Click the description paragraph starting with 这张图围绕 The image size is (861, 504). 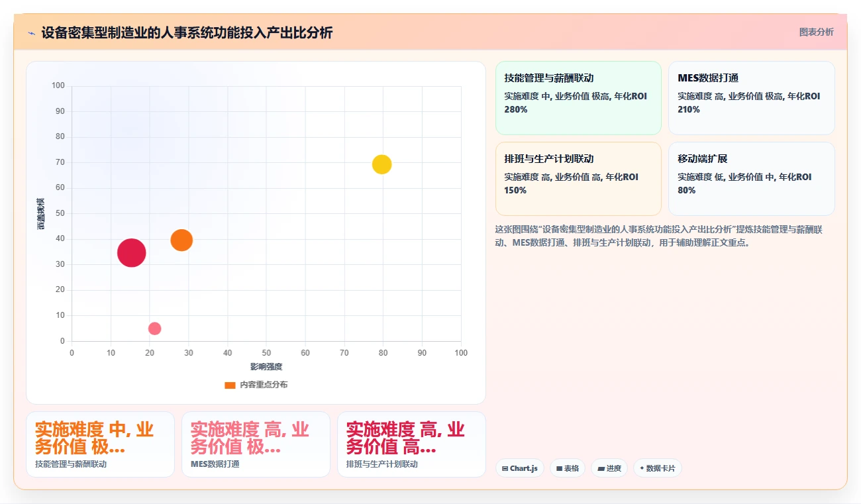659,236
